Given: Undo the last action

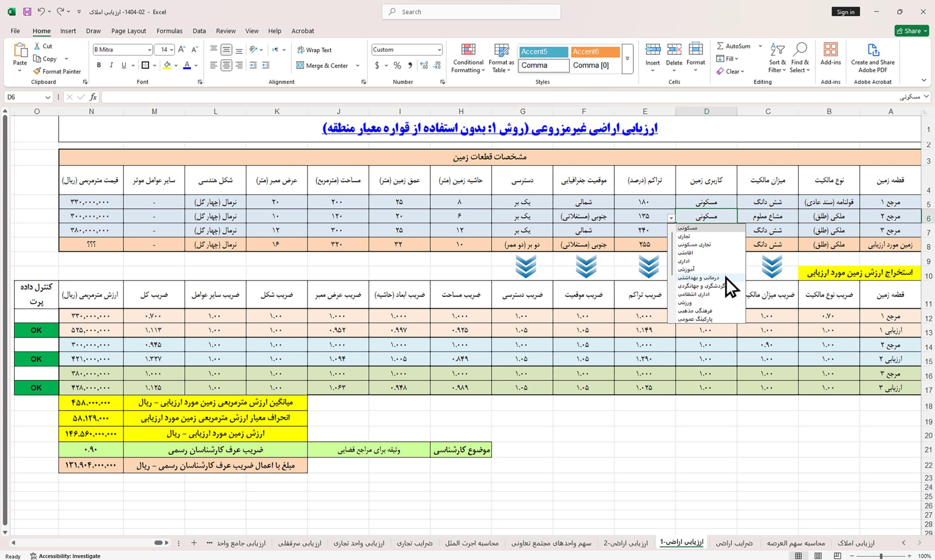Looking at the screenshot, I should (41, 12).
